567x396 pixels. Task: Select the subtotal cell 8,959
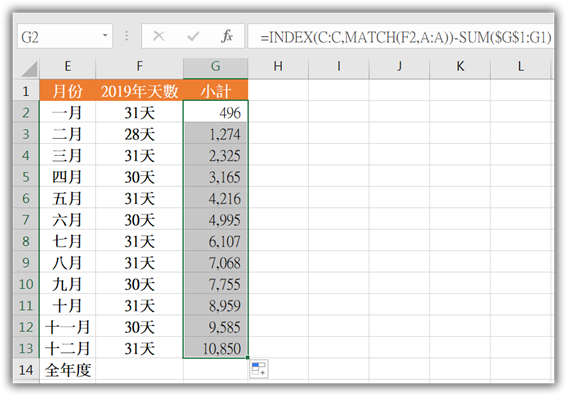coord(216,305)
